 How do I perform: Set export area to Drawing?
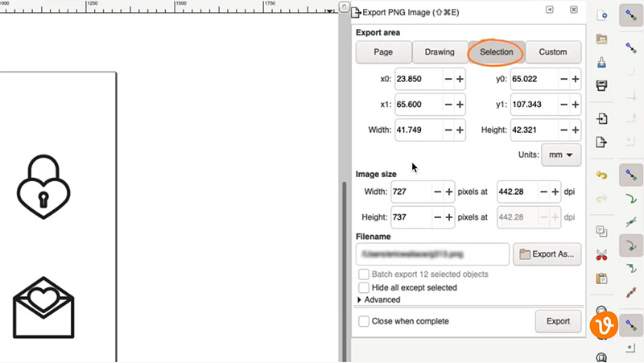[440, 52]
